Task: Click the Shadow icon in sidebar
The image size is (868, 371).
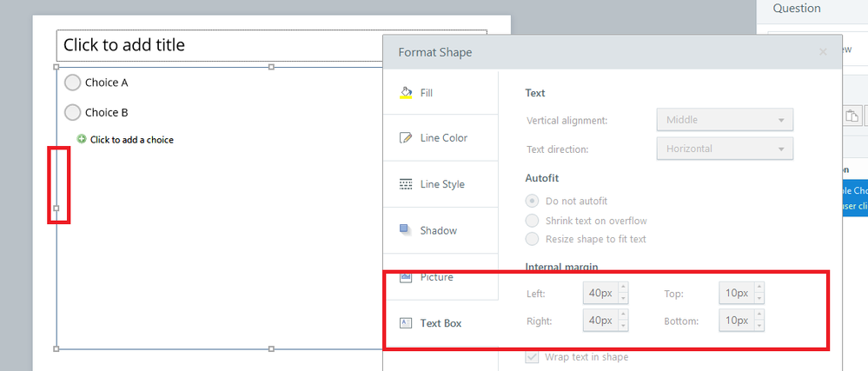Action: click(x=405, y=230)
